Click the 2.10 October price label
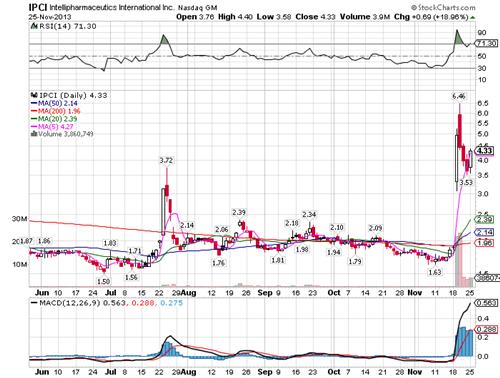The image size is (500, 378). (x=337, y=227)
